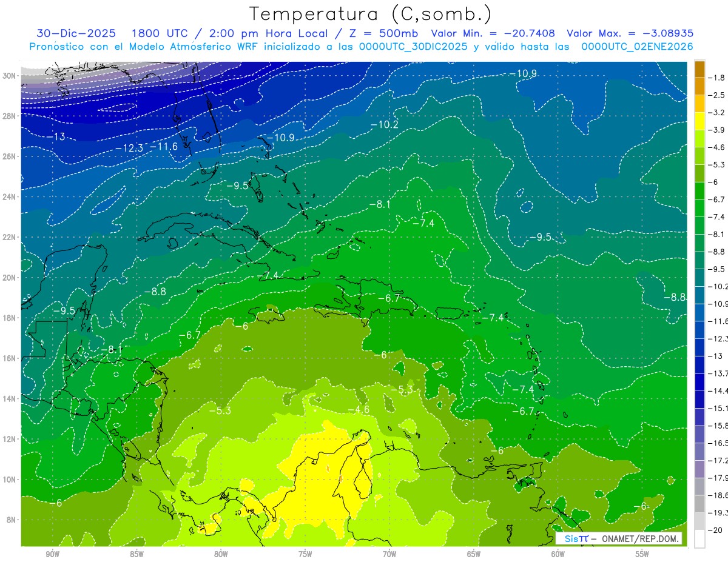Click the latitude axis label "12N"
The height and width of the screenshot is (562, 728).
[x=10, y=439]
